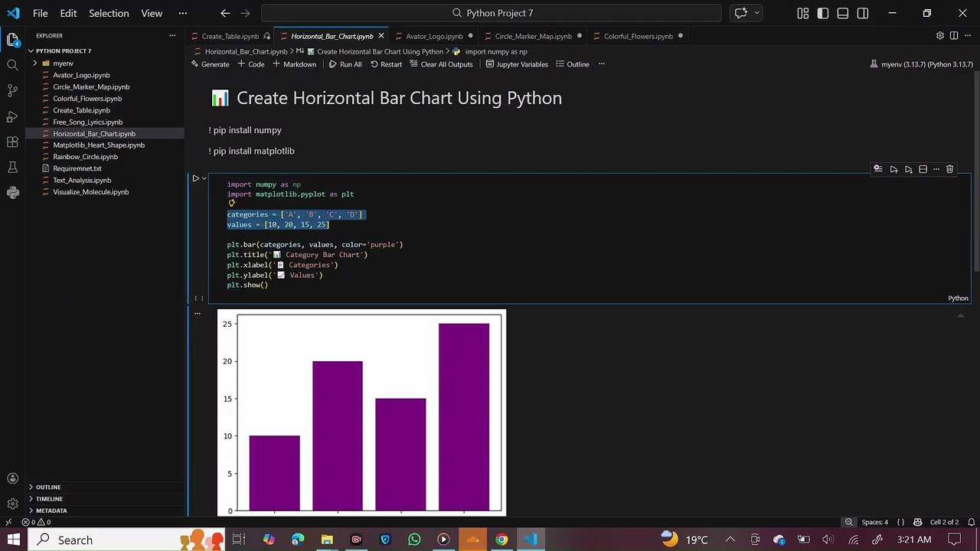Show hidden system tray icons

coord(730,540)
